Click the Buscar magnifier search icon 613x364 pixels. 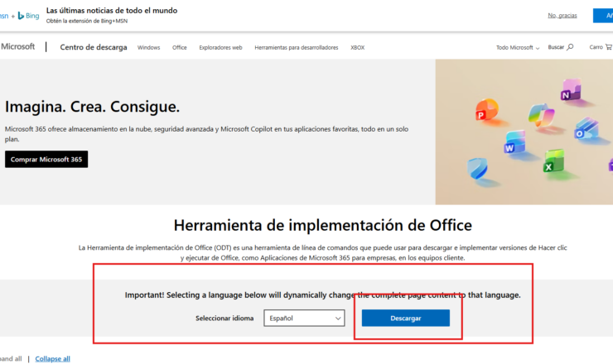pos(570,47)
